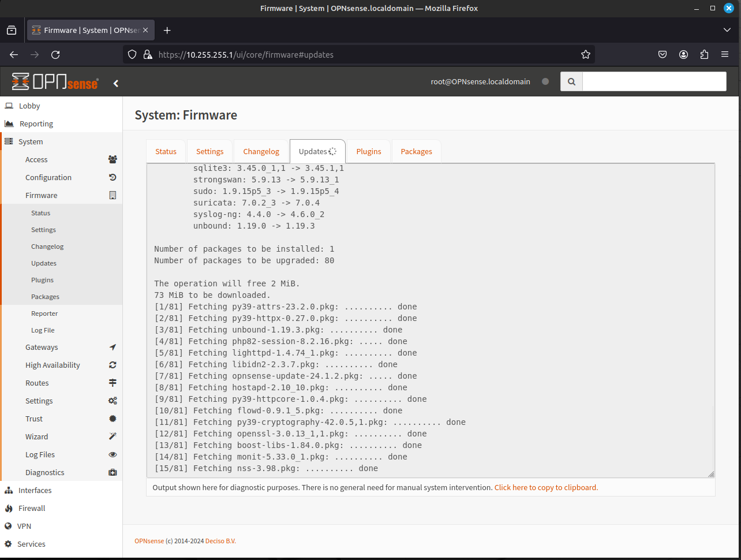Click the status indicator dot near username
741x560 pixels.
[545, 81]
